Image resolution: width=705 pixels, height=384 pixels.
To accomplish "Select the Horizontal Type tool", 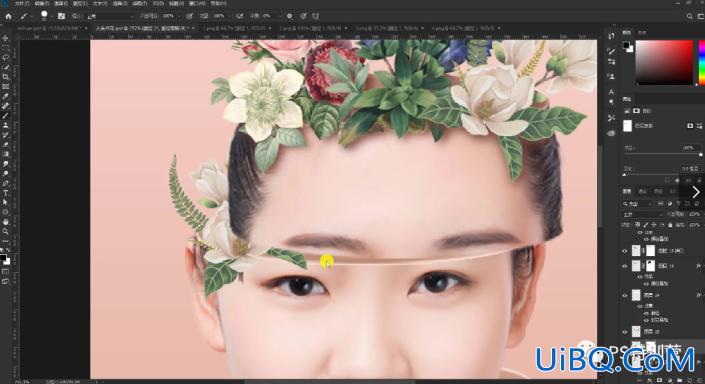I will (x=5, y=193).
